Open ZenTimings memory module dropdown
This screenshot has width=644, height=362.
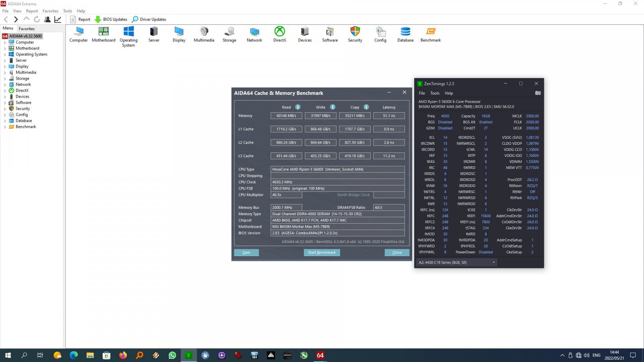tap(456, 262)
